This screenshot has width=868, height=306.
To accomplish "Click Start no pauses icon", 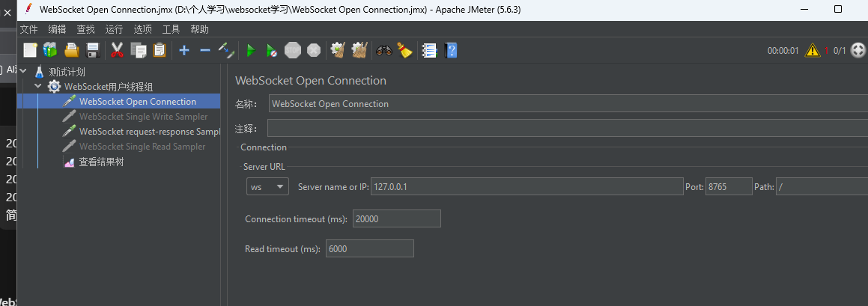I will coord(271,50).
